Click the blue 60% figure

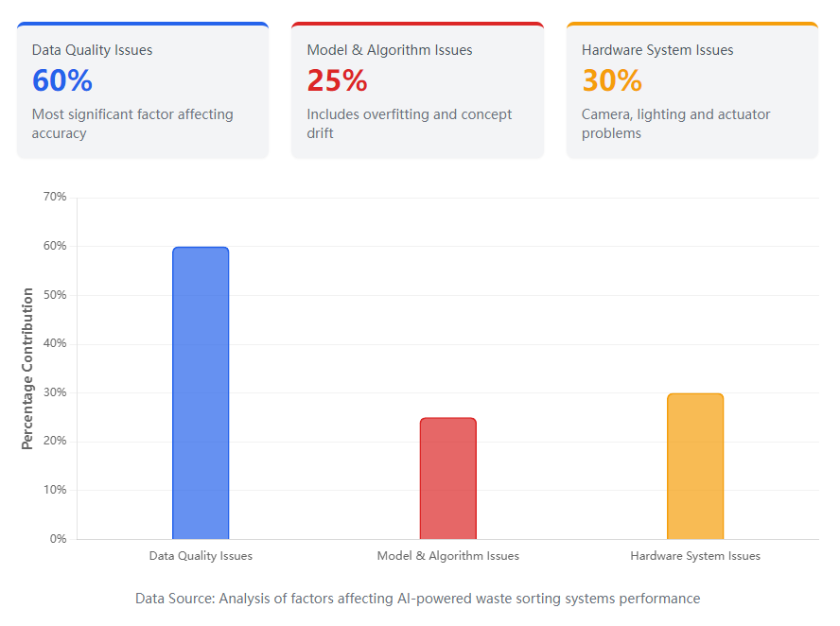[62, 81]
